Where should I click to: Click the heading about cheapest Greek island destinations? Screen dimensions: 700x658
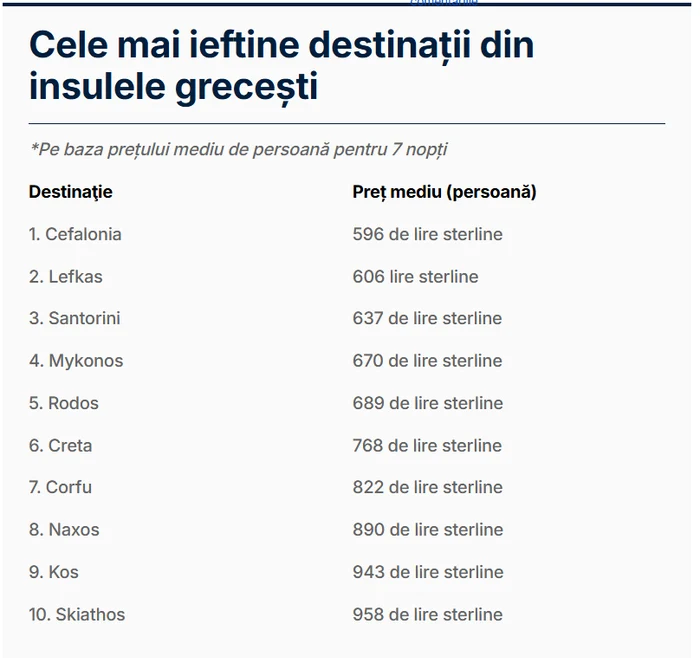tap(281, 66)
